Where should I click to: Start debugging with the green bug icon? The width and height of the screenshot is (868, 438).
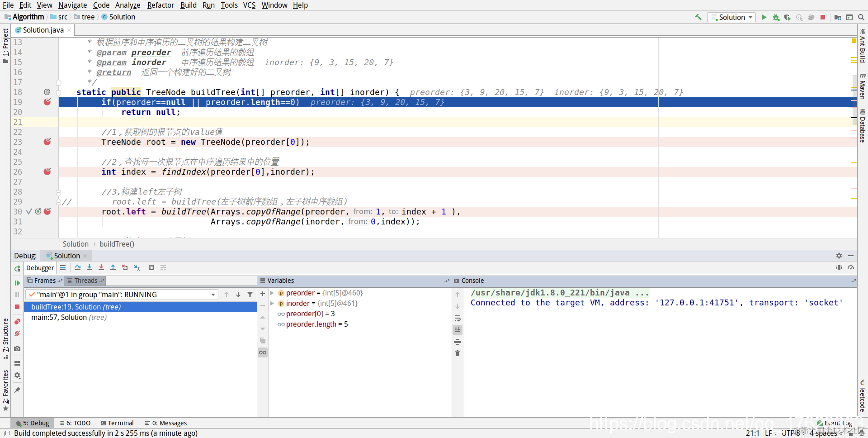776,17
